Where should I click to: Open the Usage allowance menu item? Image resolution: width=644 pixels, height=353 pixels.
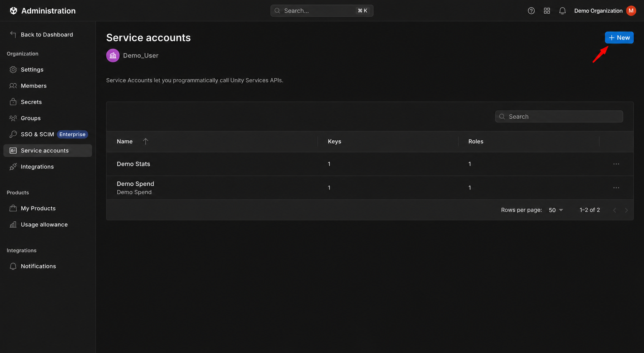point(47,224)
